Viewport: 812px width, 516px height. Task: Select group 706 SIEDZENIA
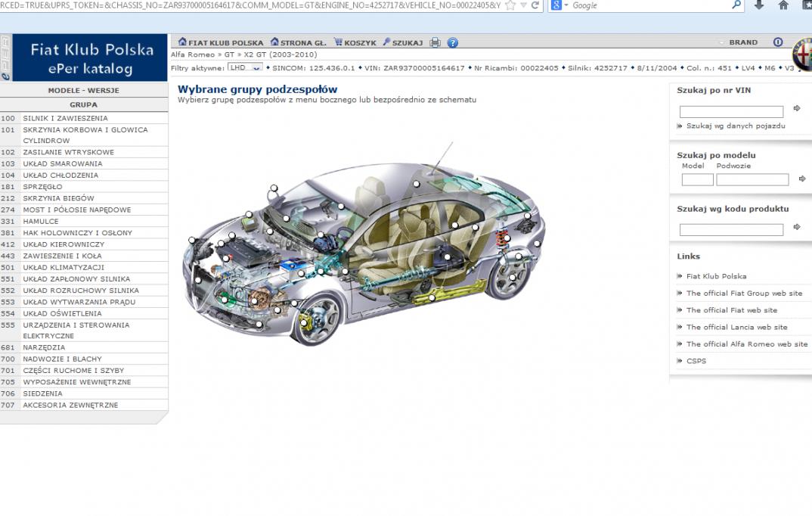pyautogui.click(x=84, y=393)
